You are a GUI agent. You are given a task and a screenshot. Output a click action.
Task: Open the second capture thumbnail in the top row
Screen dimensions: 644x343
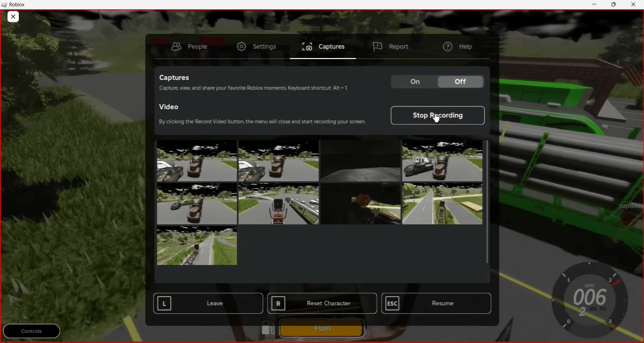click(278, 161)
